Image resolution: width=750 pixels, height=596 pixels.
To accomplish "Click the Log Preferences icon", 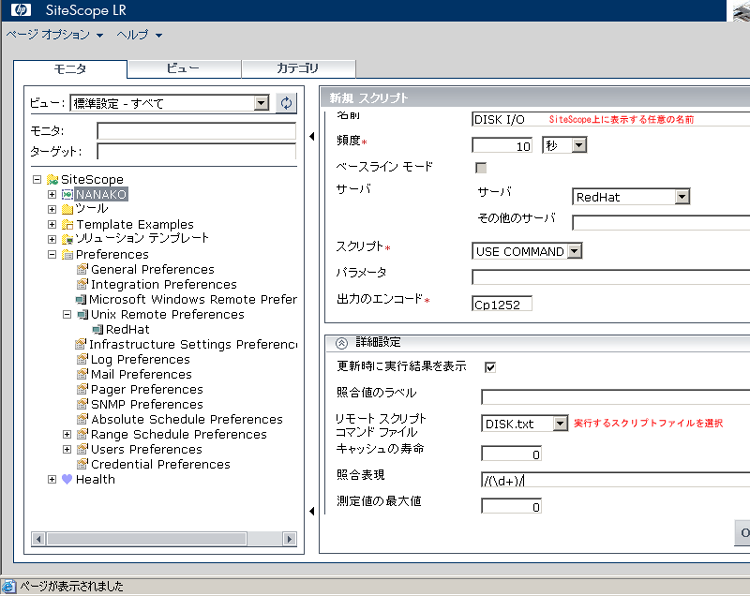I will 82,359.
